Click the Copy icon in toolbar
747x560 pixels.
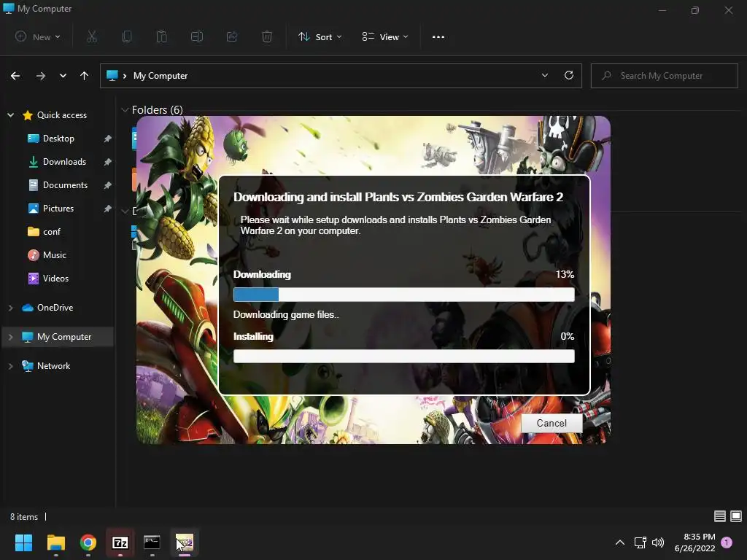[x=127, y=36]
